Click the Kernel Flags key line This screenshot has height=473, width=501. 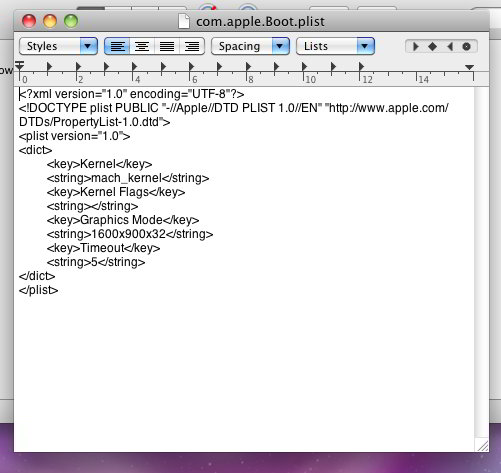[116, 192]
